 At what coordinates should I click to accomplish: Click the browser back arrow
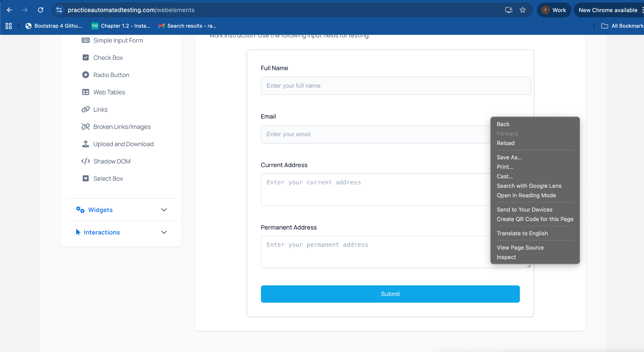[9, 10]
